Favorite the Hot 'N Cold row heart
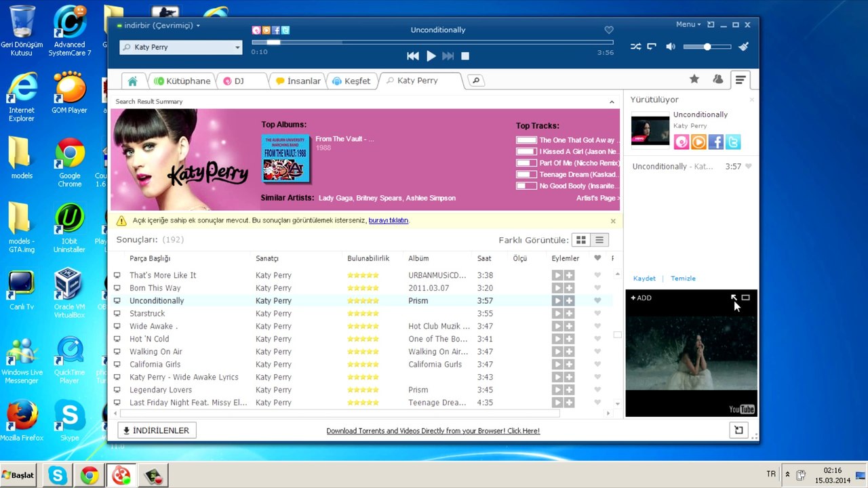This screenshot has width=868, height=488. tap(597, 339)
